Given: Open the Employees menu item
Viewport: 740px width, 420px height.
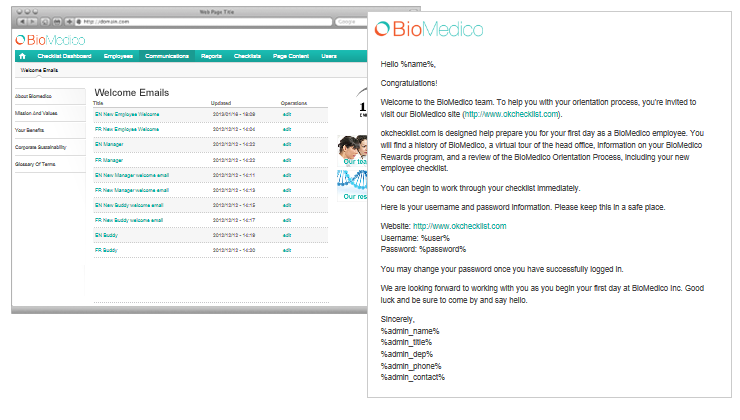Looking at the screenshot, I should pyautogui.click(x=118, y=56).
